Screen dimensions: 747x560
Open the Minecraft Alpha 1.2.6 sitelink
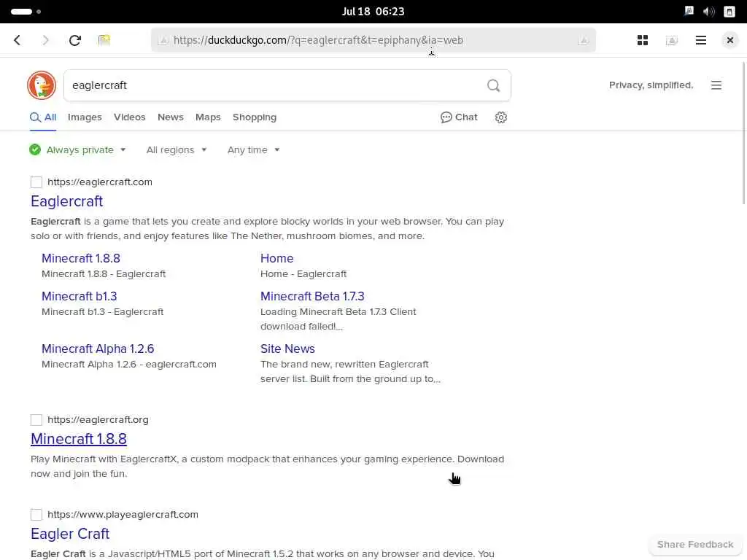point(98,349)
